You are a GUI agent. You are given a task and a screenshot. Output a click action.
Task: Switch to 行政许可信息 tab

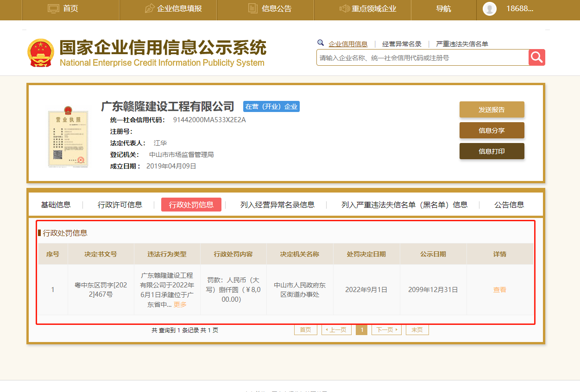[120, 205]
